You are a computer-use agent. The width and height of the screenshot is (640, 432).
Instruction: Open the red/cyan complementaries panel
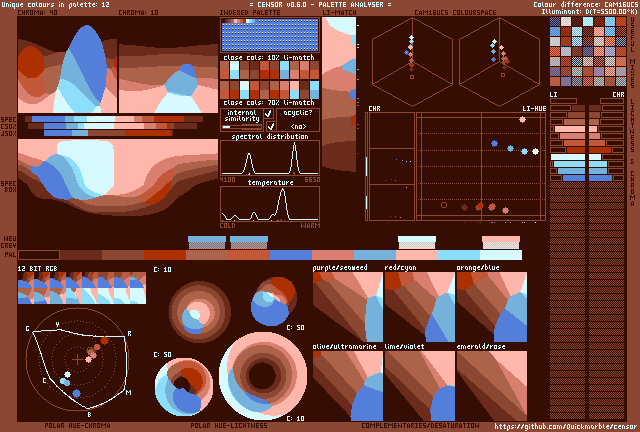tap(420, 307)
